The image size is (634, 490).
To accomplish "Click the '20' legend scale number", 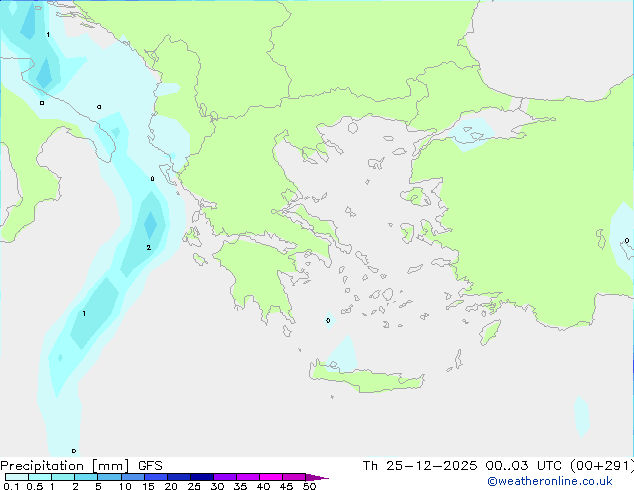I will (171, 486).
